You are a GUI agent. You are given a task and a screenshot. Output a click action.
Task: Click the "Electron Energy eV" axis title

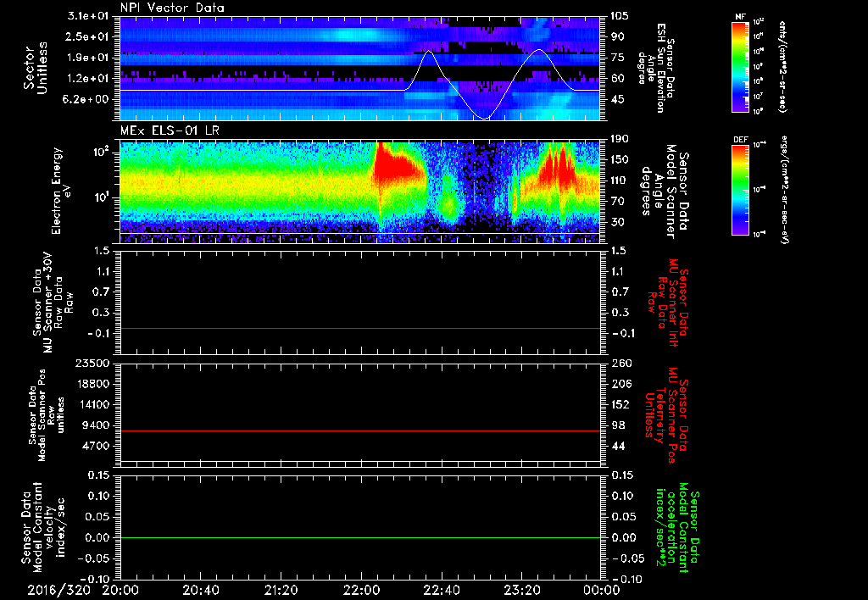61,191
